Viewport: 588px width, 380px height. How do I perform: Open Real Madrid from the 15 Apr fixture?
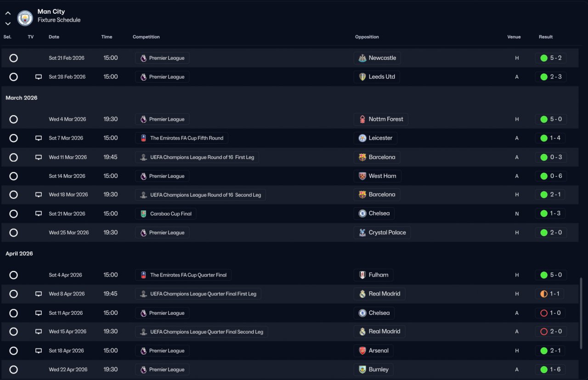[x=379, y=331]
